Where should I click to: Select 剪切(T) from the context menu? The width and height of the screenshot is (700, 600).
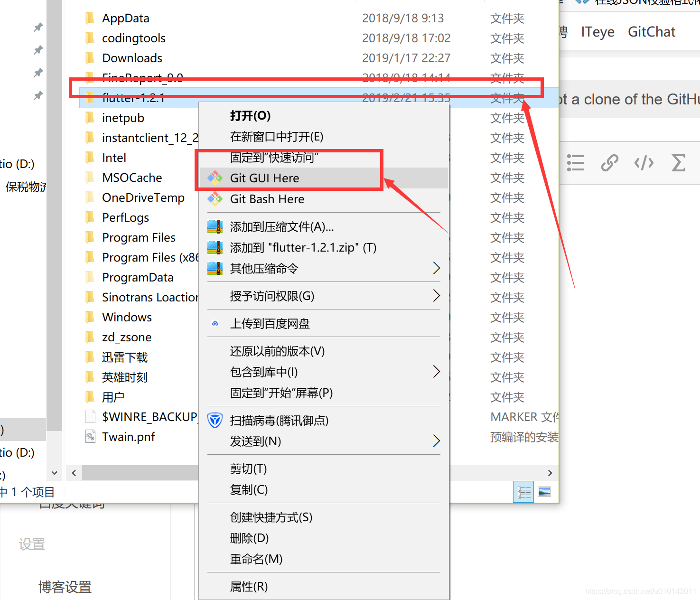[x=324, y=469]
